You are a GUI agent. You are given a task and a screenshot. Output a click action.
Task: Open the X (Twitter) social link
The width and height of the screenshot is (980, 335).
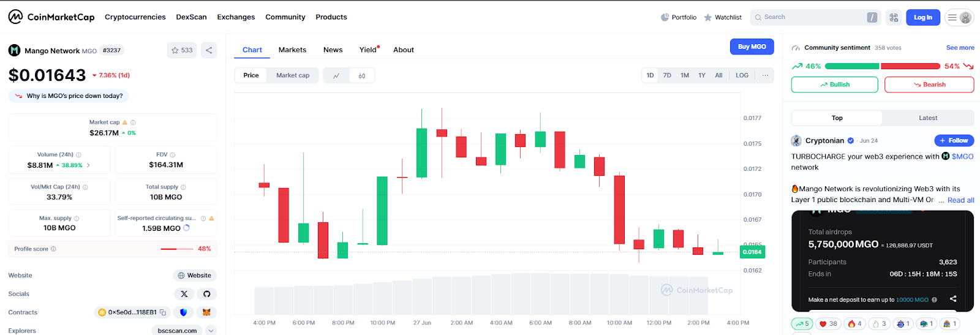tap(184, 294)
